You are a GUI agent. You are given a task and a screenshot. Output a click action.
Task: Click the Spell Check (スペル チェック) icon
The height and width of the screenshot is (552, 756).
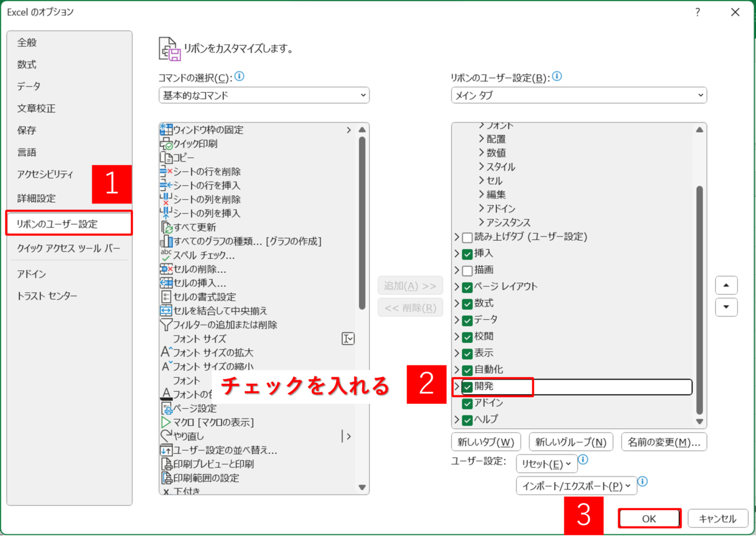pyautogui.click(x=166, y=255)
